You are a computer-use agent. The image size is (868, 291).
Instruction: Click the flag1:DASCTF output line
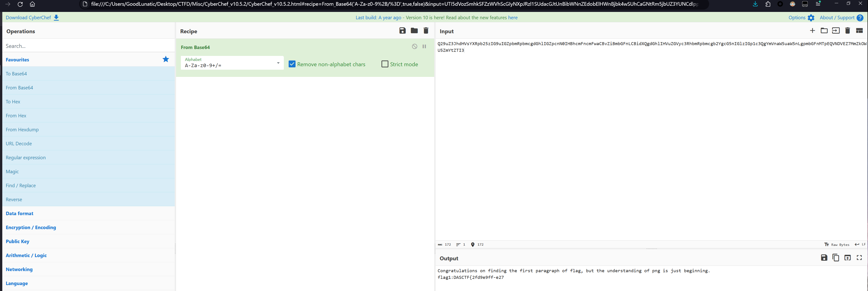(470, 277)
